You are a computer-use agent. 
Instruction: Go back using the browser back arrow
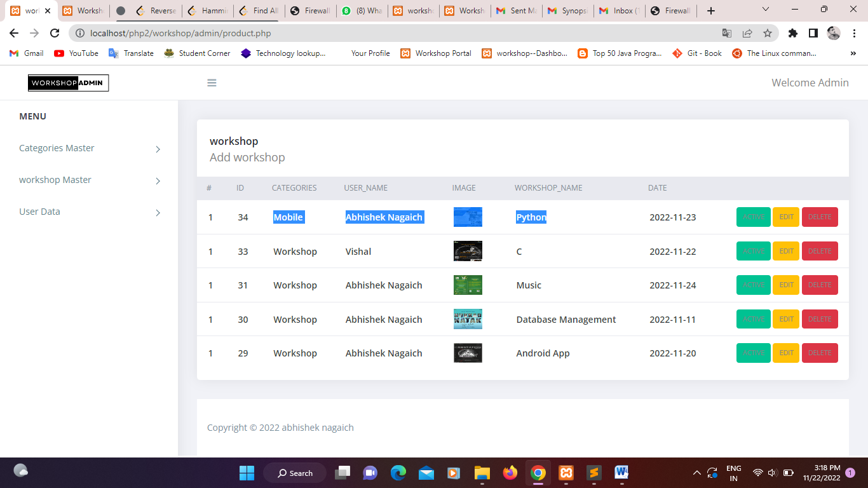(x=14, y=33)
